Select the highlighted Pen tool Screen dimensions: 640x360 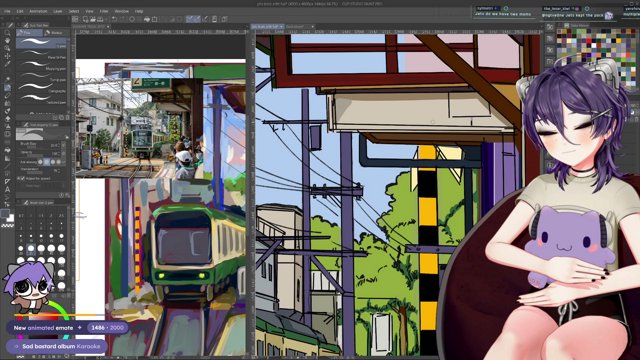(7, 87)
